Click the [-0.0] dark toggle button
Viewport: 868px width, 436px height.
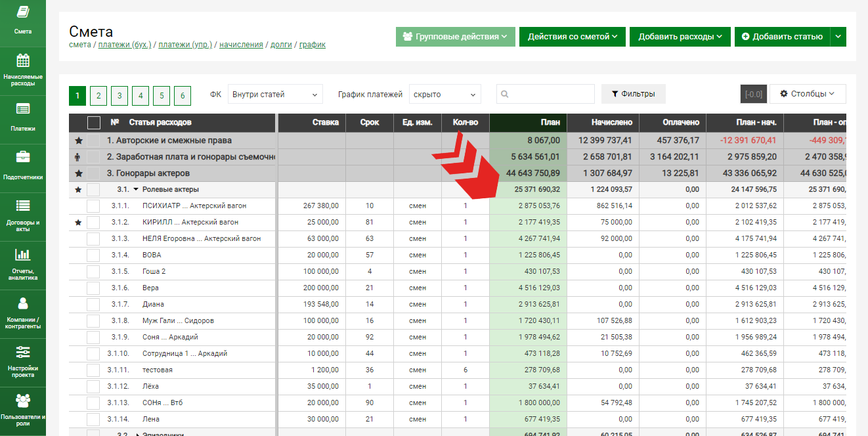753,95
